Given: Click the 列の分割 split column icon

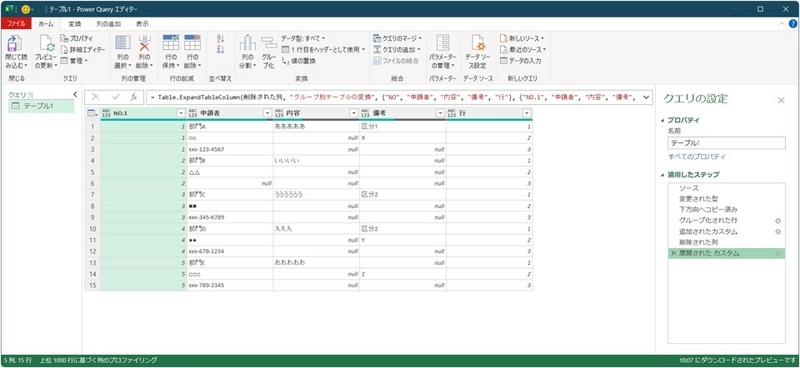Looking at the screenshot, I should [x=247, y=43].
